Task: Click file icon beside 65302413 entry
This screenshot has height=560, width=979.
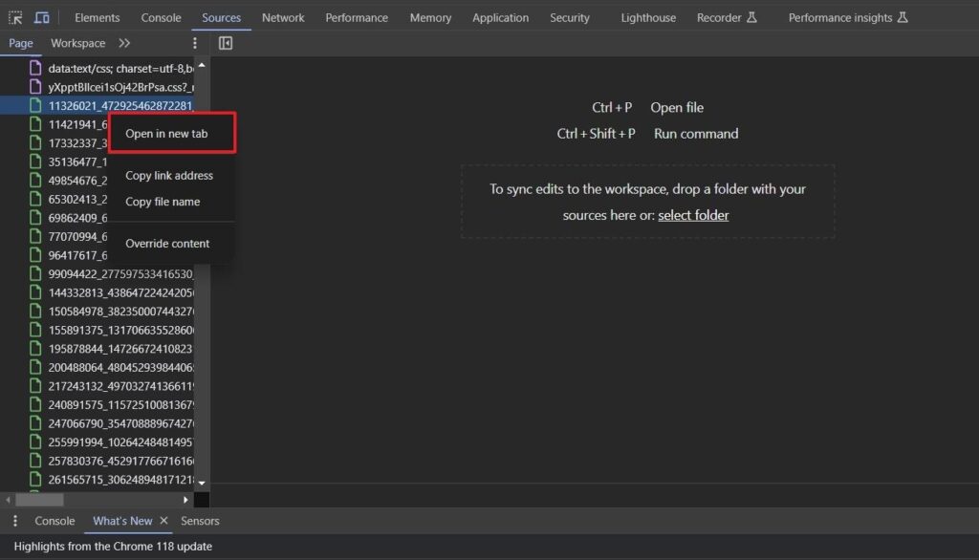Action: tap(35, 199)
